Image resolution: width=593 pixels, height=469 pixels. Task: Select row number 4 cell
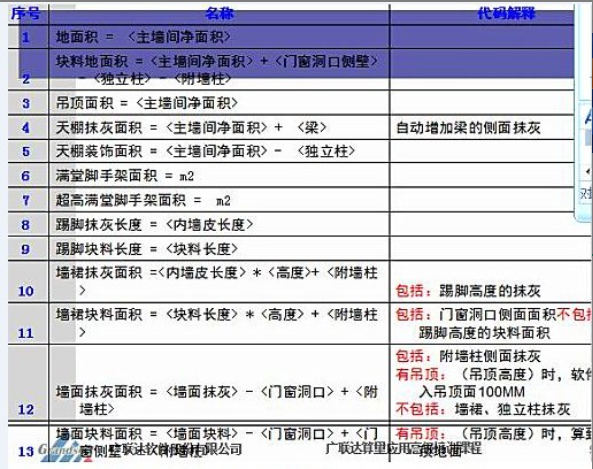tap(28, 127)
